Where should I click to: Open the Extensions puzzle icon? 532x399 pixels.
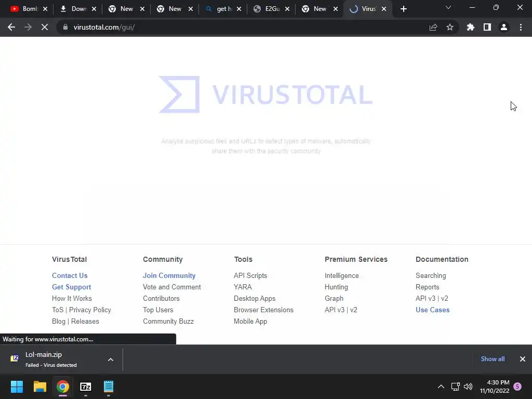coord(471,27)
